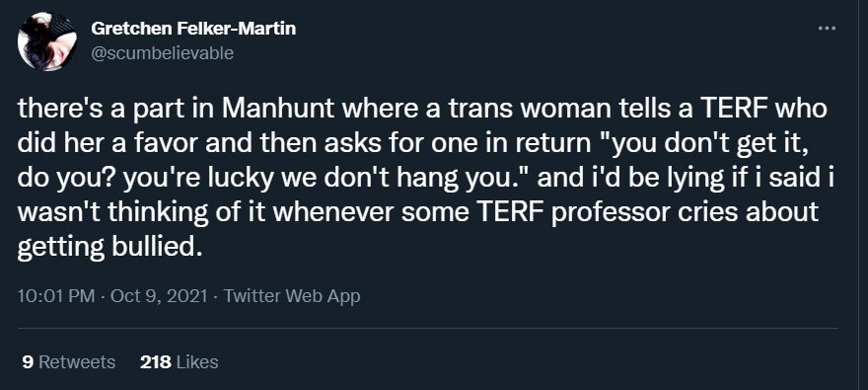Click the word Manhunt in the tweet
Screen dimensions: 868x390
pyautogui.click(x=278, y=110)
